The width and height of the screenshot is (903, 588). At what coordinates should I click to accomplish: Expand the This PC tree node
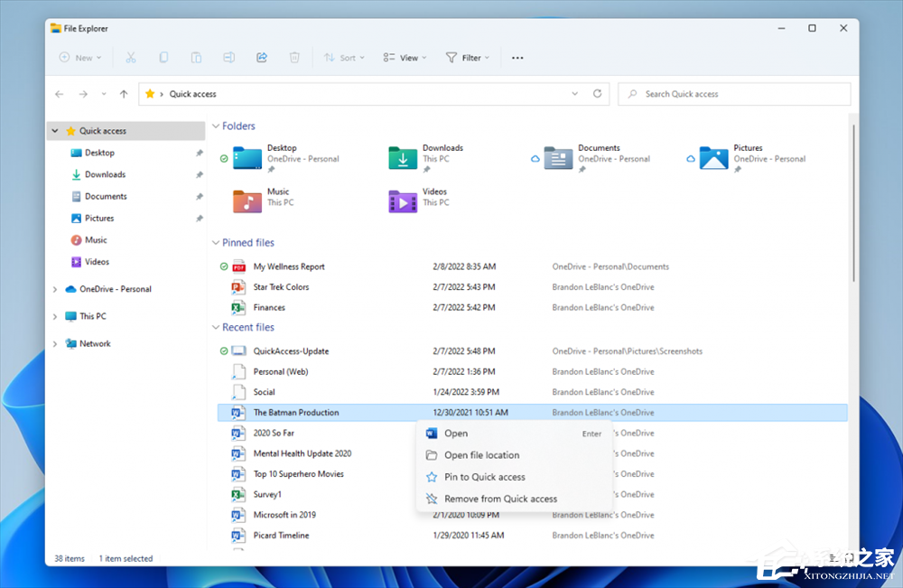(x=55, y=317)
